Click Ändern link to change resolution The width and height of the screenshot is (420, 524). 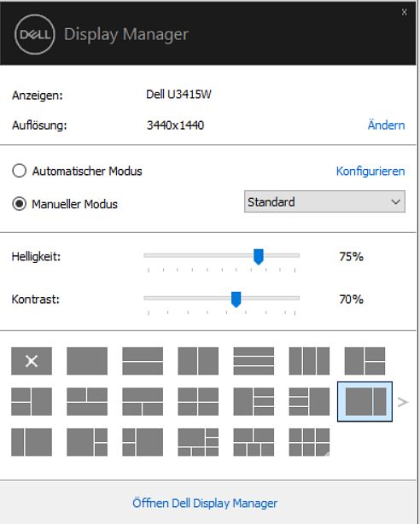[x=386, y=125]
